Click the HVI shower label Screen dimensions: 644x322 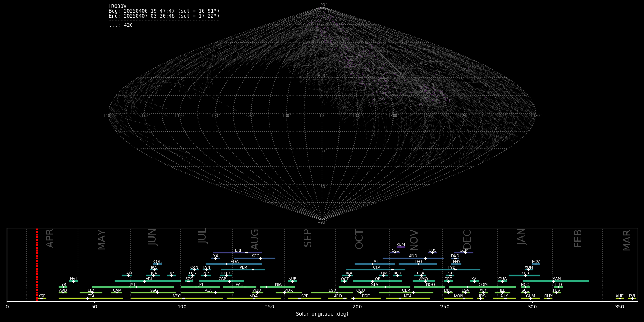click(73, 279)
